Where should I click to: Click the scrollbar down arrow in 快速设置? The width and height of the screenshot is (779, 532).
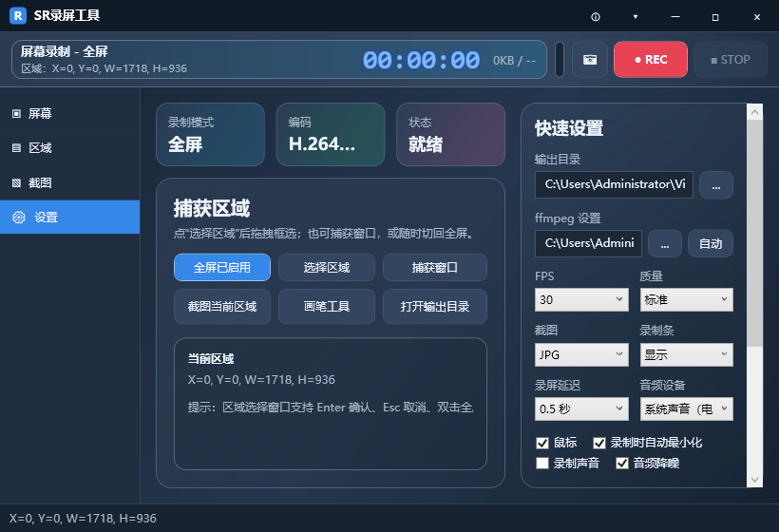pyautogui.click(x=754, y=480)
